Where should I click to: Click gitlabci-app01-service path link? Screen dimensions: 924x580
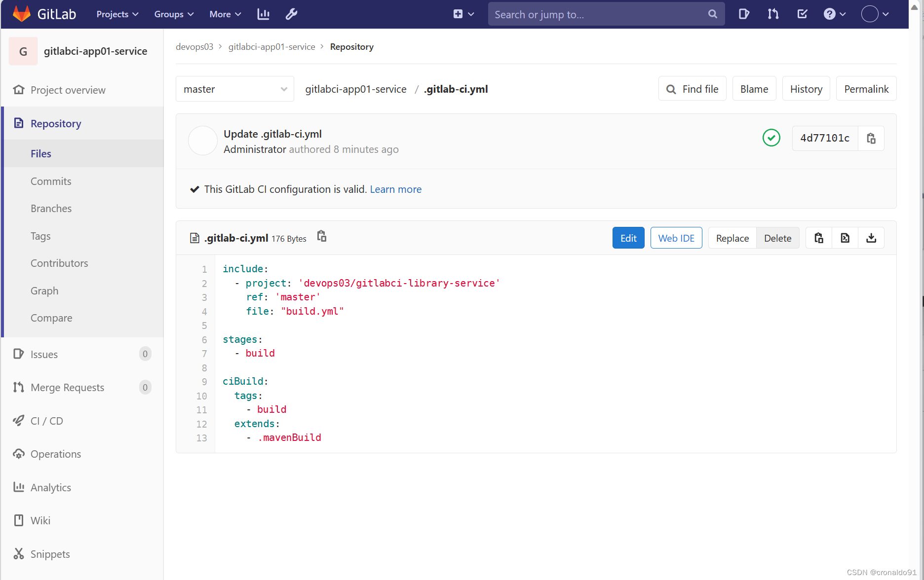pos(356,89)
